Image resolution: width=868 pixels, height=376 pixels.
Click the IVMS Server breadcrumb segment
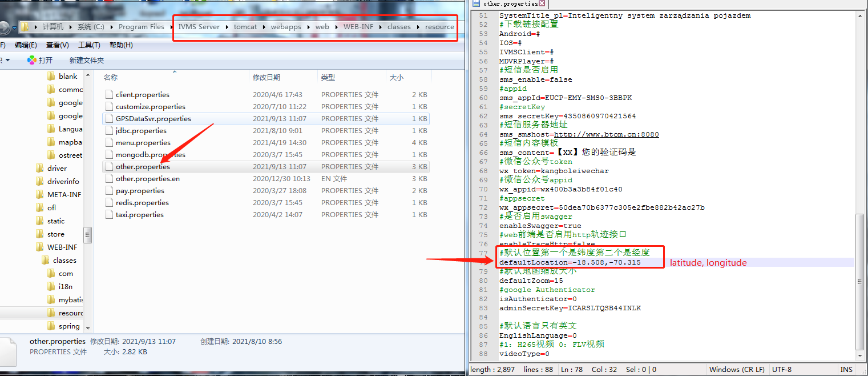coord(199,27)
